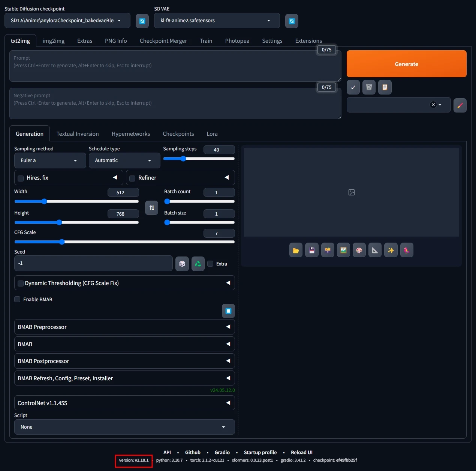Click the Seed input field showing -1
Viewport: 476px width, 471px height.
coord(93,263)
